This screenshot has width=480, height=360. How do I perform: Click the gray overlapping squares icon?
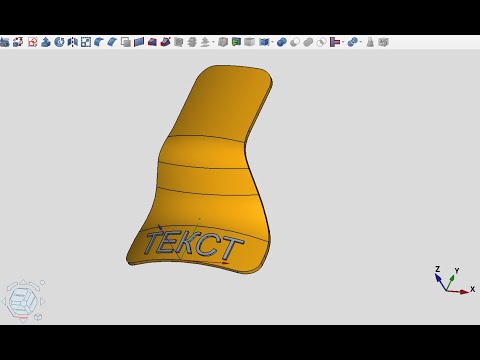pyautogui.click(x=126, y=42)
